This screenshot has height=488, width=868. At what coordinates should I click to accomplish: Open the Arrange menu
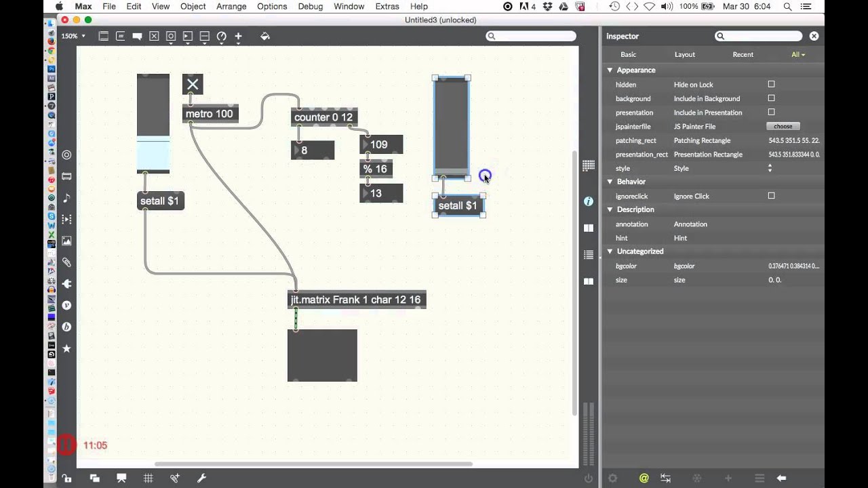(231, 6)
